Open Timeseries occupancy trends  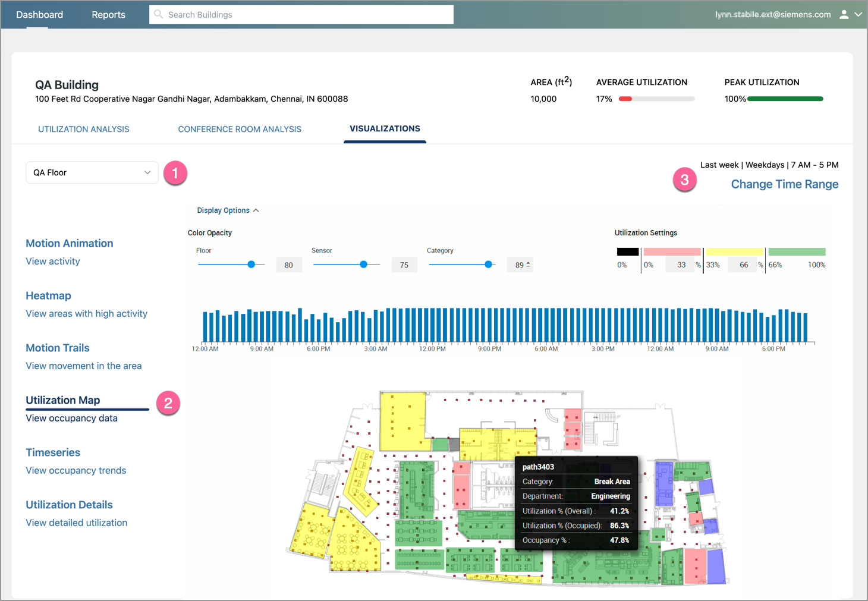[x=53, y=452]
